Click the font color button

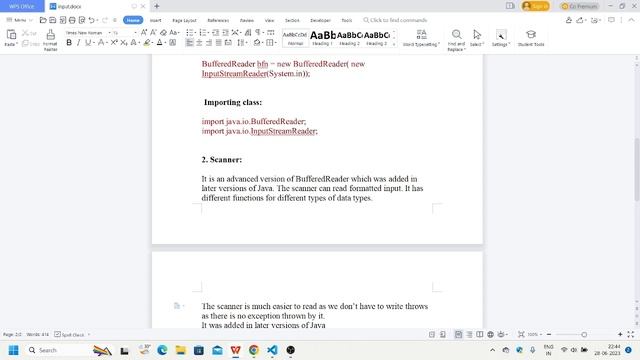tap(160, 42)
